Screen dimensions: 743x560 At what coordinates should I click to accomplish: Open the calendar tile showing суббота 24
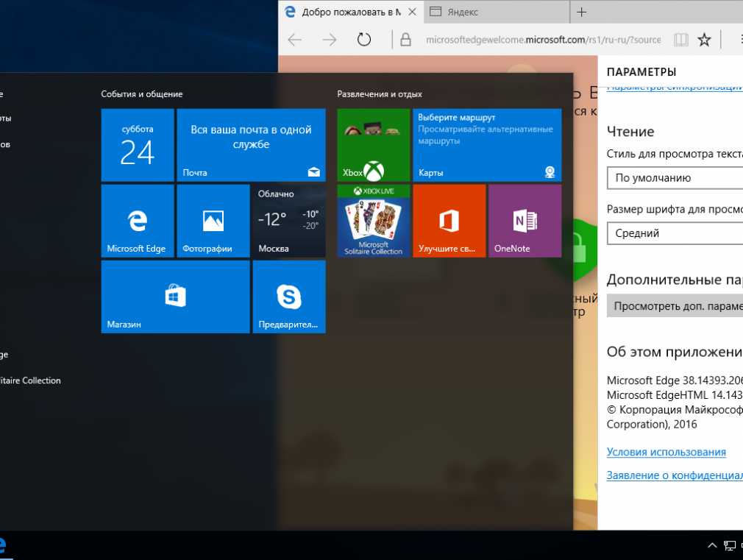(x=138, y=145)
